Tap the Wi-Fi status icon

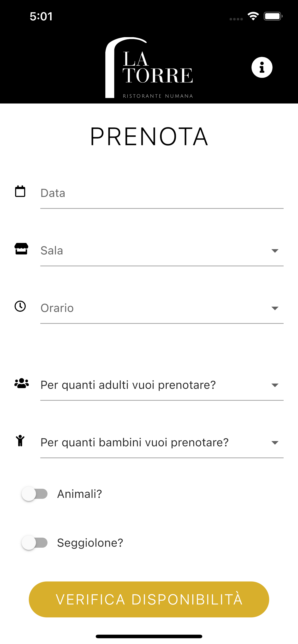click(253, 16)
